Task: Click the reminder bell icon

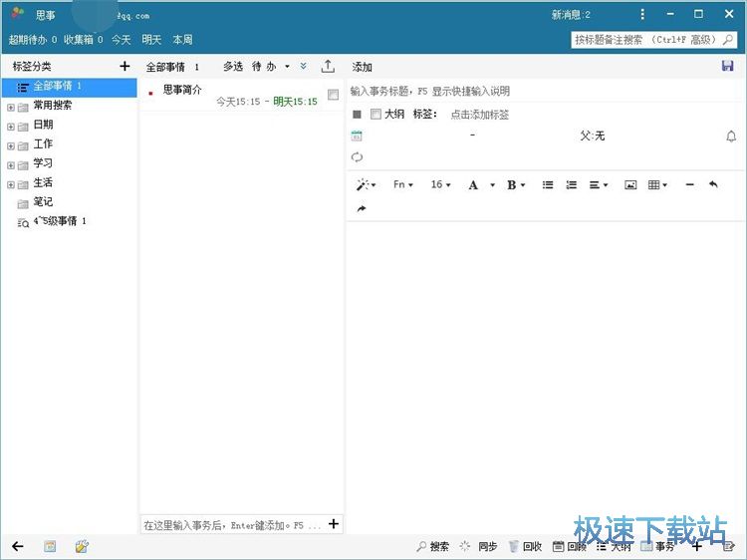Action: 731,136
